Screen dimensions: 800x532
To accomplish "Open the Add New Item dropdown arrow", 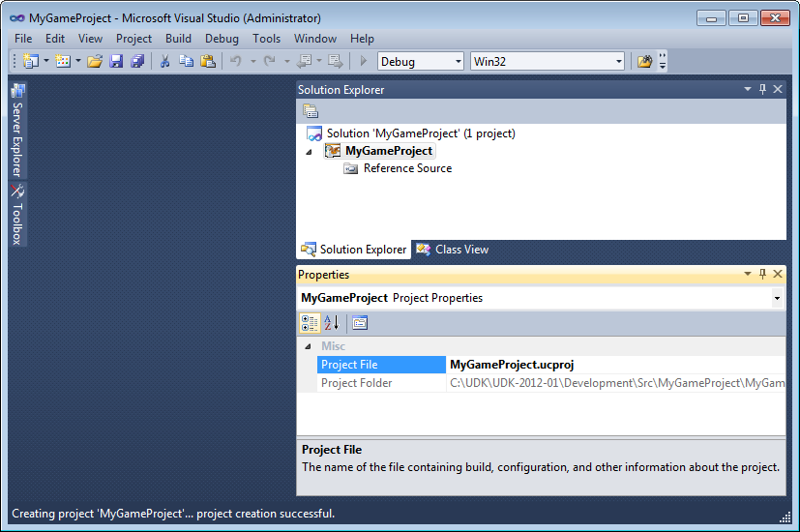I will click(x=78, y=61).
